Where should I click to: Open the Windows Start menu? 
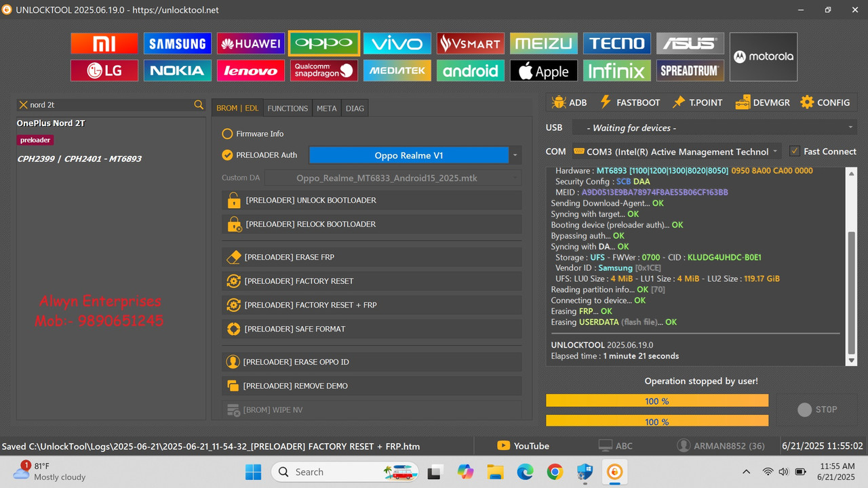coord(252,472)
